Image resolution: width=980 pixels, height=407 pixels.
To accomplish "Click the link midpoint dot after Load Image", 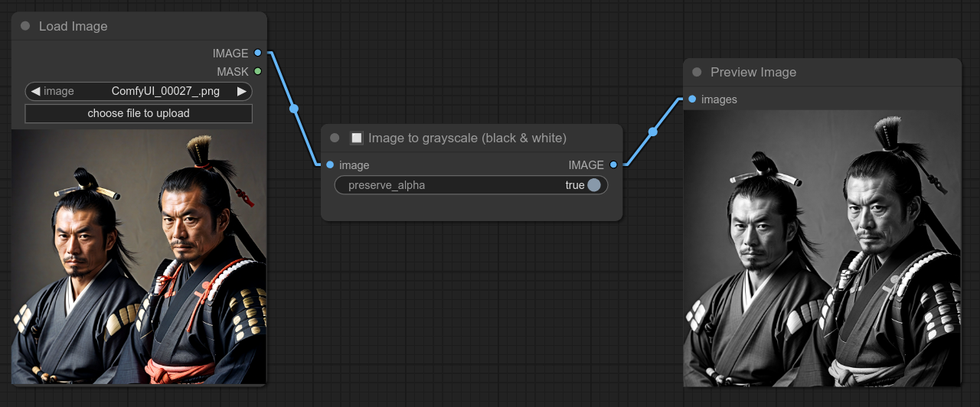I will pos(294,109).
